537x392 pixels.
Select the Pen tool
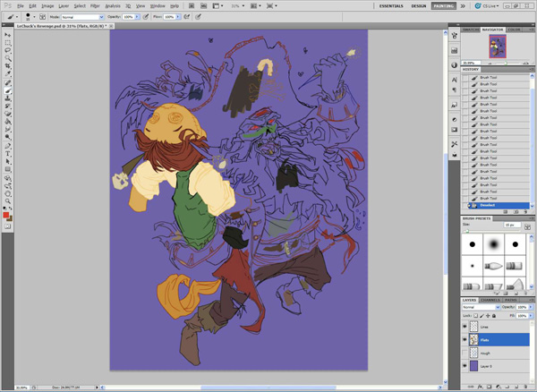tap(7, 146)
